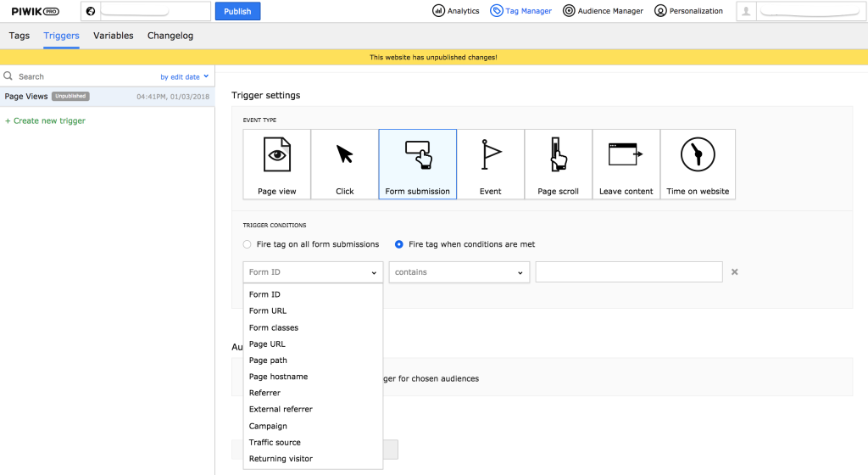Select the Form submission event type icon
The image size is (868, 475).
click(x=418, y=154)
